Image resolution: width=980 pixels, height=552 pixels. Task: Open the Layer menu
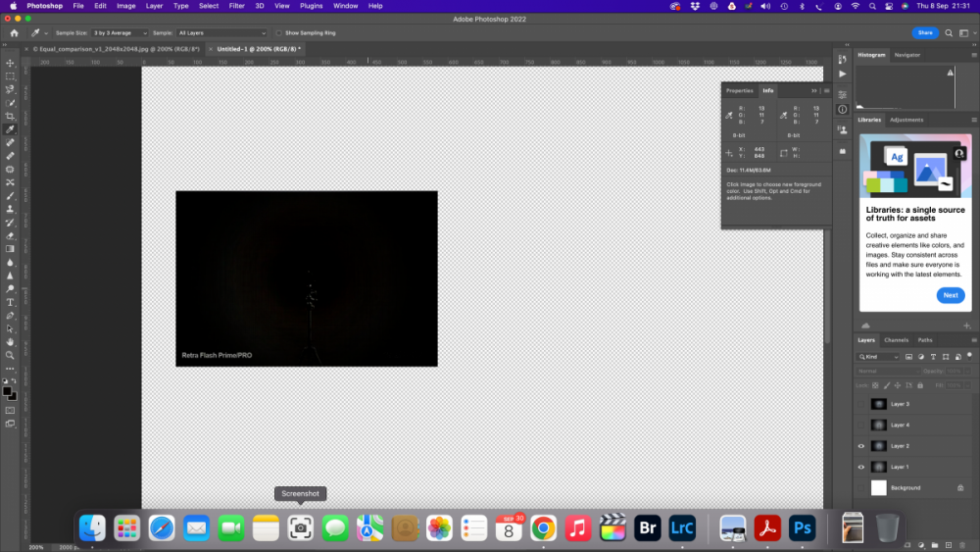point(154,6)
